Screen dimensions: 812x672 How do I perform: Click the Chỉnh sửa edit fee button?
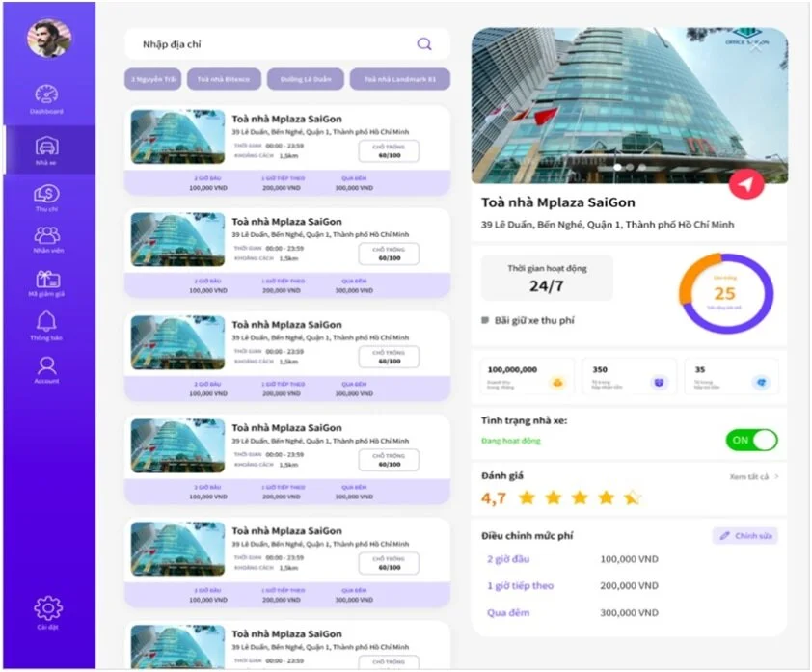click(x=745, y=535)
